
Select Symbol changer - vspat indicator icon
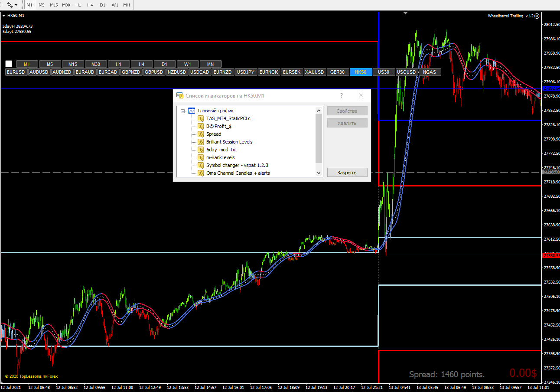(201, 165)
